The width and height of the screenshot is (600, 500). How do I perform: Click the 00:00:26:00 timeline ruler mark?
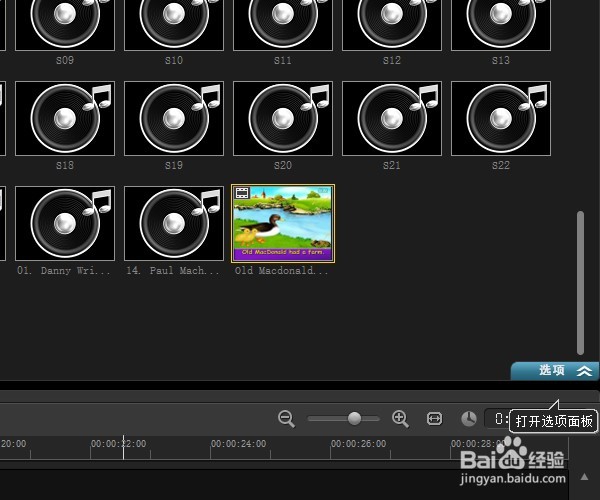359,444
